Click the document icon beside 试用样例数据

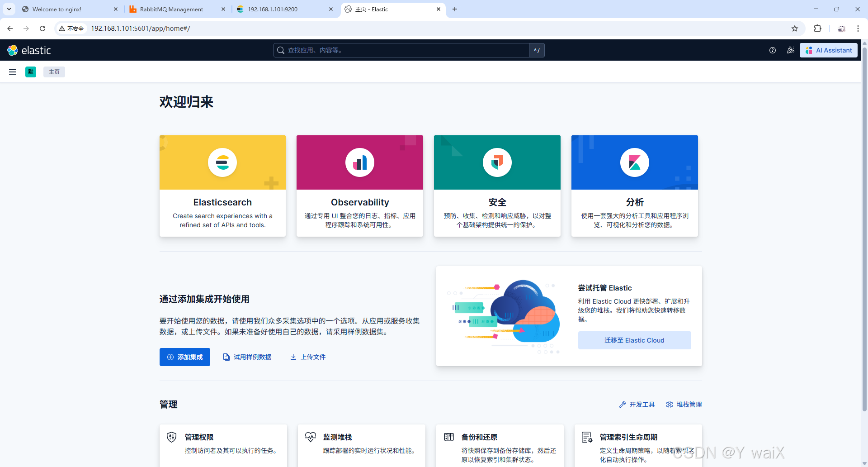point(226,357)
